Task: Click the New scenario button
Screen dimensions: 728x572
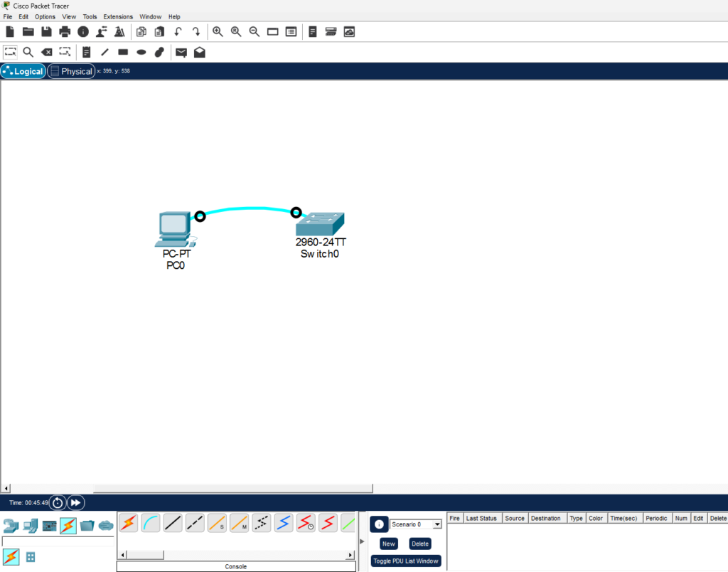Action: [388, 544]
